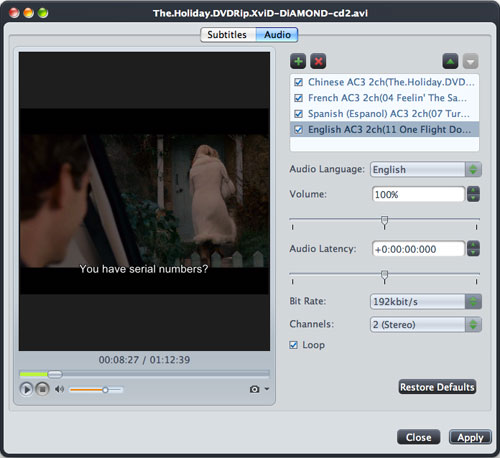Click the Restore Defaults button
This screenshot has width=500, height=458.
pyautogui.click(x=437, y=387)
